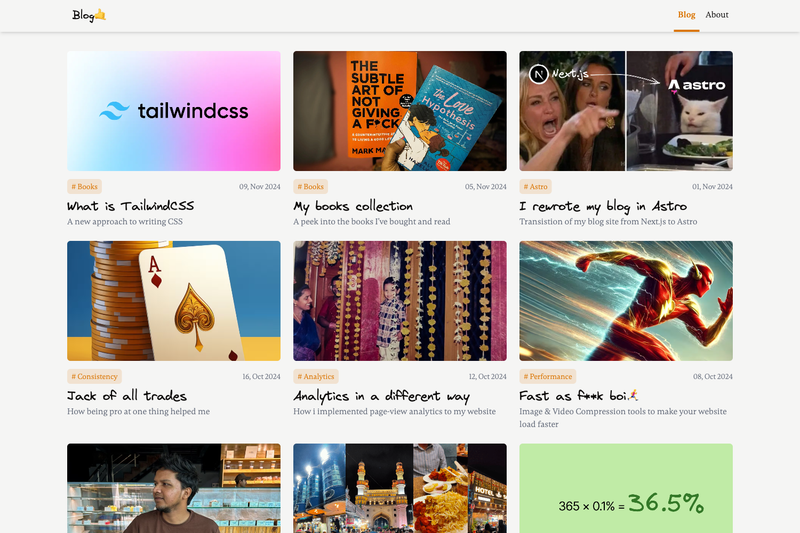Open 'Analytics in a different way' title
Viewport: 800px width, 533px height.
[x=382, y=396]
